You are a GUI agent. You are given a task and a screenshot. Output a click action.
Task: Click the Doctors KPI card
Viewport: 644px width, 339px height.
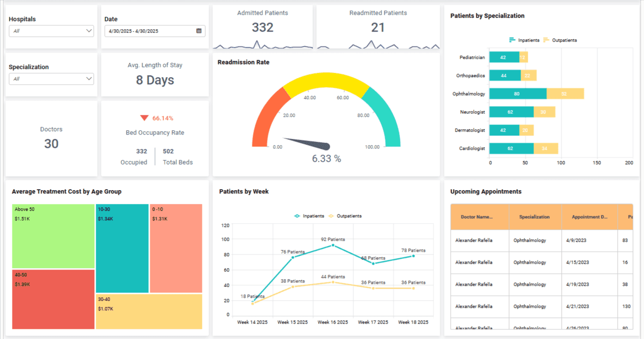click(51, 137)
